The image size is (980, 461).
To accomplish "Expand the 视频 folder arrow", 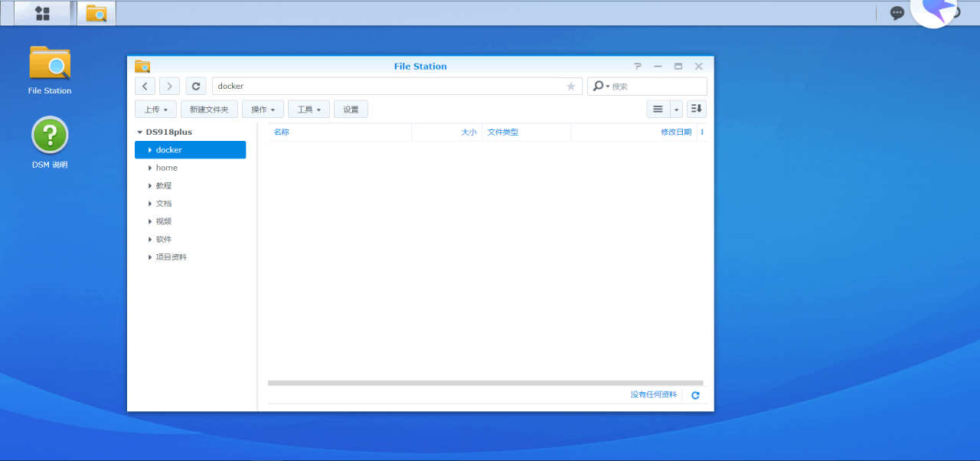I will 150,221.
